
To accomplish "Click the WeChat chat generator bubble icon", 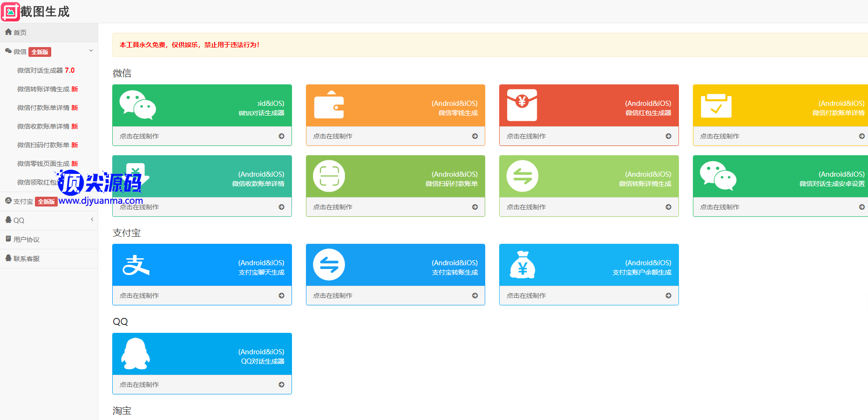I will (137, 105).
